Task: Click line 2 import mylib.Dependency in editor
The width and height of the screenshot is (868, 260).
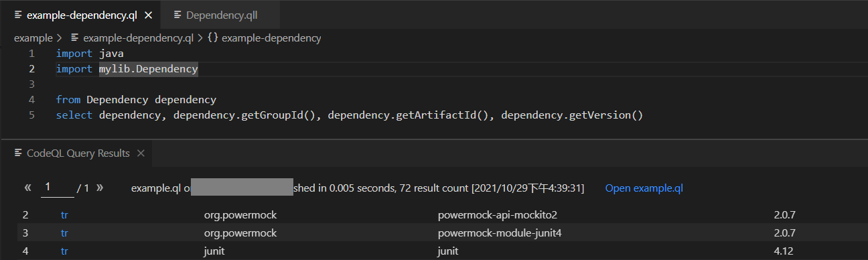Action: (x=127, y=69)
